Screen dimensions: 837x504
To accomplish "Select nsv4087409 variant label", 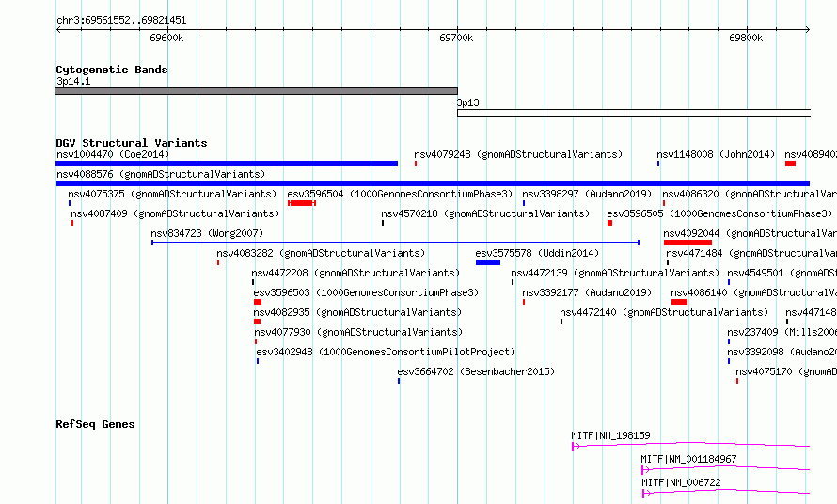I will (175, 213).
